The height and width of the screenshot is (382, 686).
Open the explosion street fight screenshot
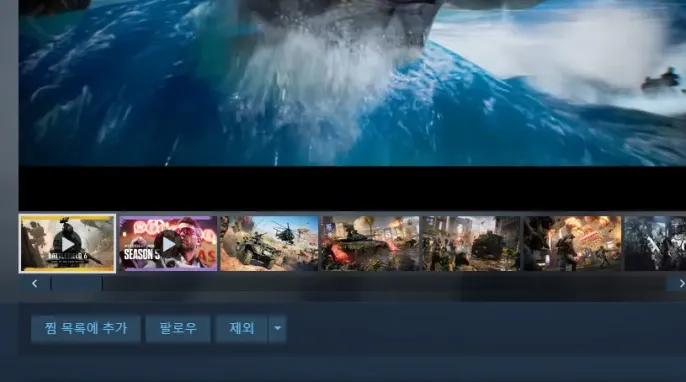[572, 244]
